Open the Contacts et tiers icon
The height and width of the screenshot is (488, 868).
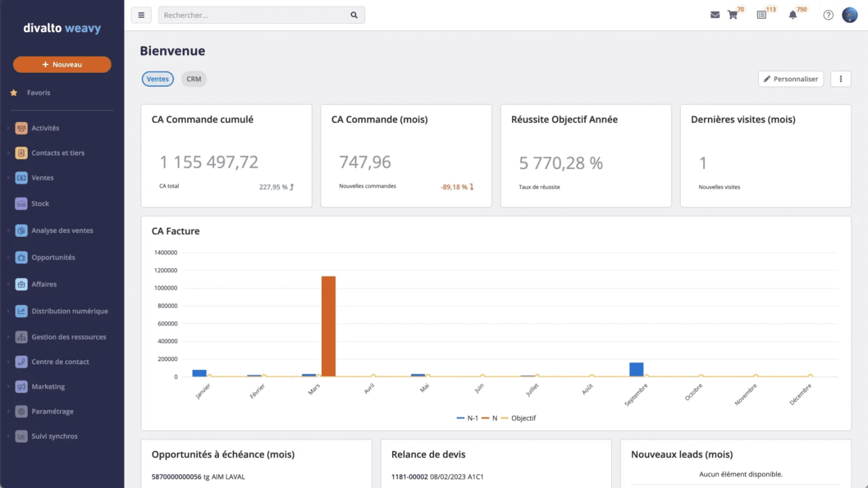(22, 153)
